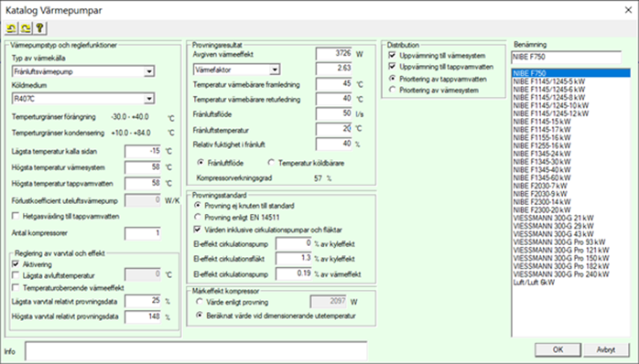Click Temperatur värmebärare returledning field
The image size is (639, 364).
click(334, 99)
